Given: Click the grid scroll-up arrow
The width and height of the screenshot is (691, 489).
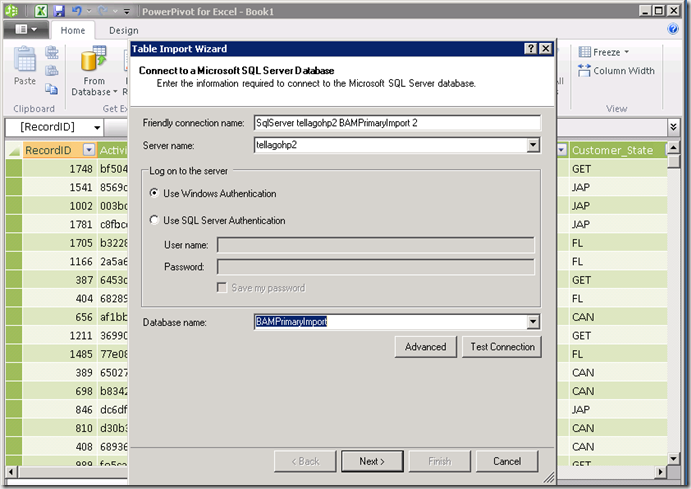Looking at the screenshot, I should click(673, 148).
